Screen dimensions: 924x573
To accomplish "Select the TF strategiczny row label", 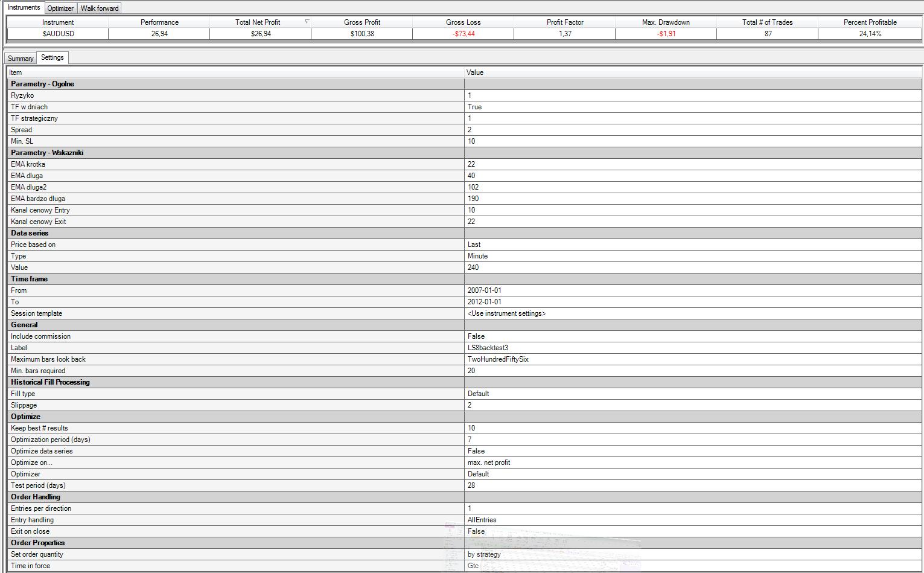I will point(34,118).
